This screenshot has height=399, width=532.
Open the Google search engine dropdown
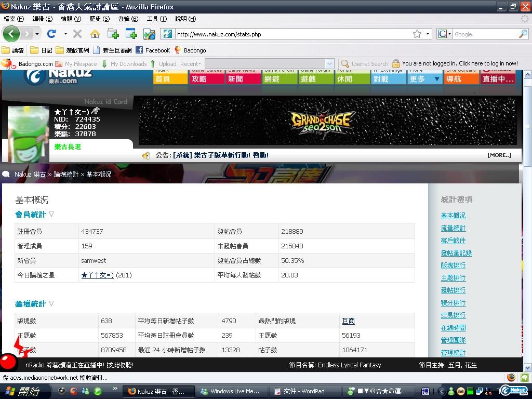(445, 34)
